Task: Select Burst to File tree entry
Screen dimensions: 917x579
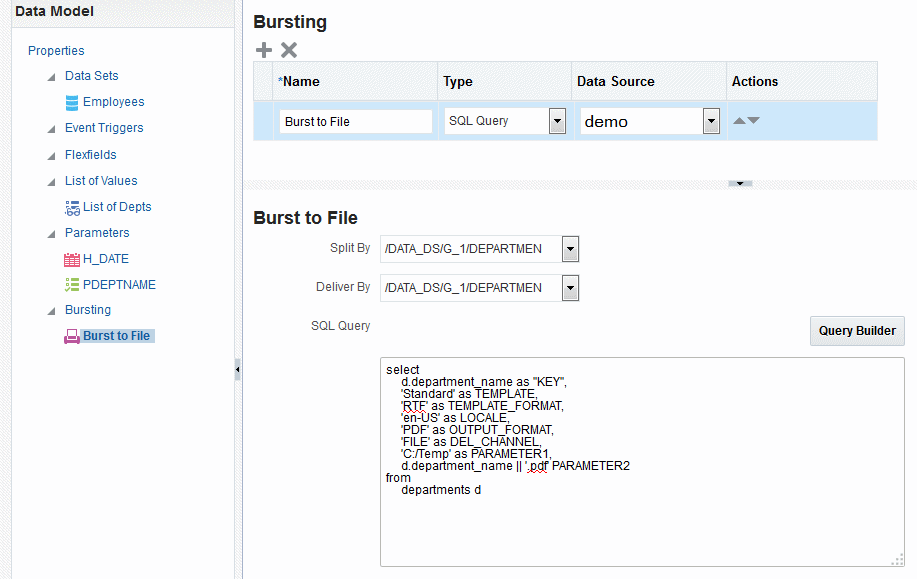Action: [117, 336]
